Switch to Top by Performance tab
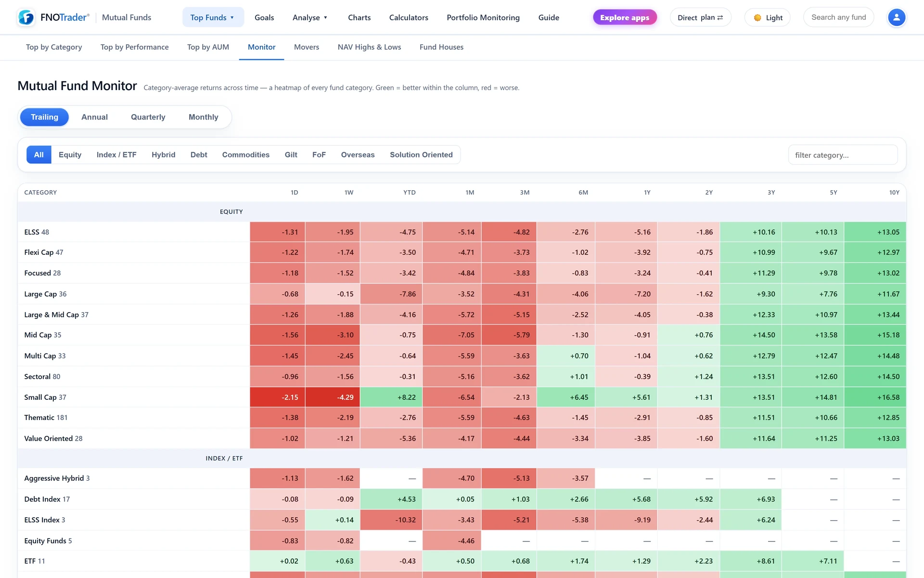This screenshot has height=578, width=924. click(135, 47)
